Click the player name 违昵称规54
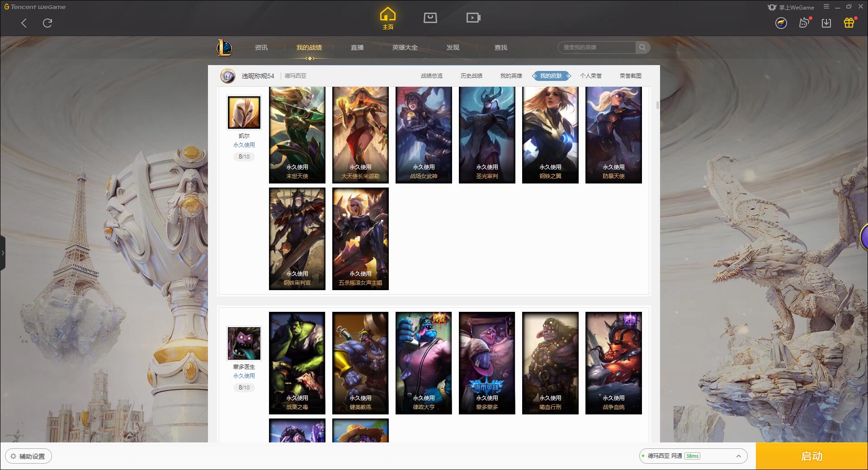This screenshot has height=470, width=868. point(258,76)
